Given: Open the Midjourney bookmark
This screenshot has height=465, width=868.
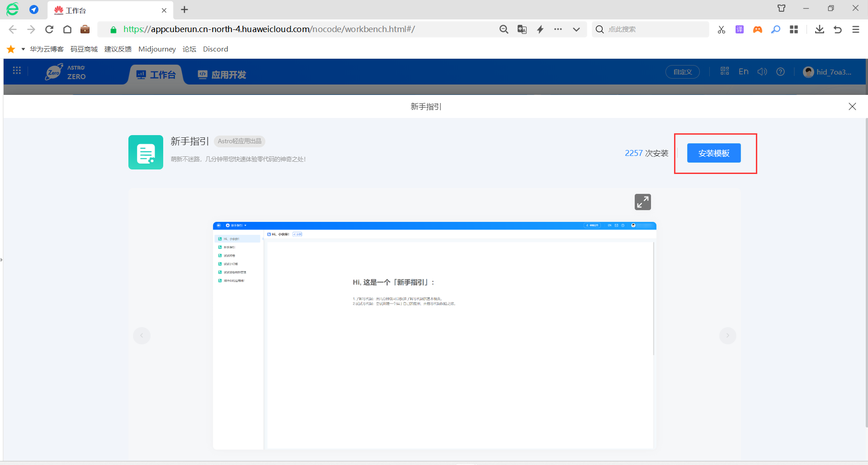Looking at the screenshot, I should [x=157, y=49].
